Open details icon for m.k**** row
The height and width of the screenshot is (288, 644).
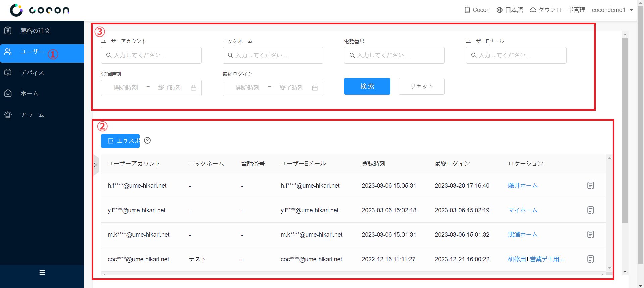591,235
